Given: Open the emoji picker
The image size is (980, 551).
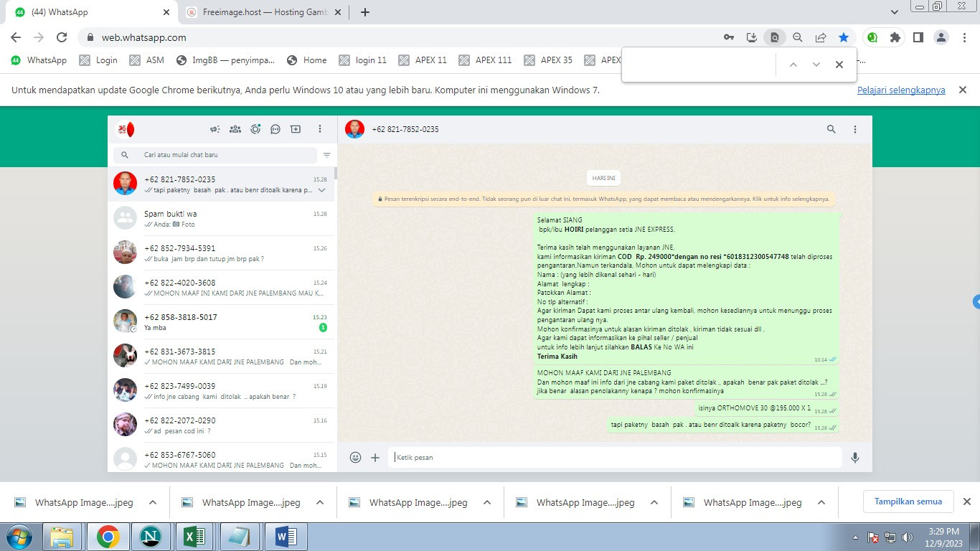Looking at the screenshot, I should pos(355,457).
